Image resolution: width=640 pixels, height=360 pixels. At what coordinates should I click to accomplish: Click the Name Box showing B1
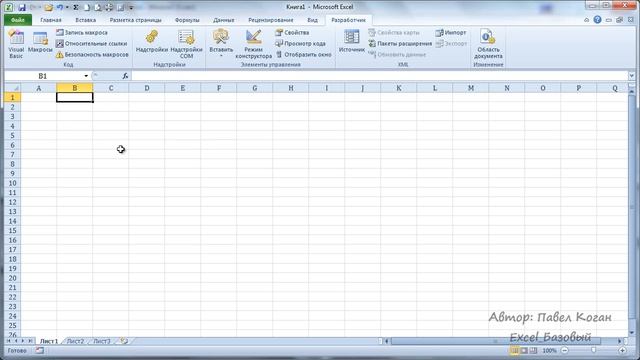coord(43,76)
